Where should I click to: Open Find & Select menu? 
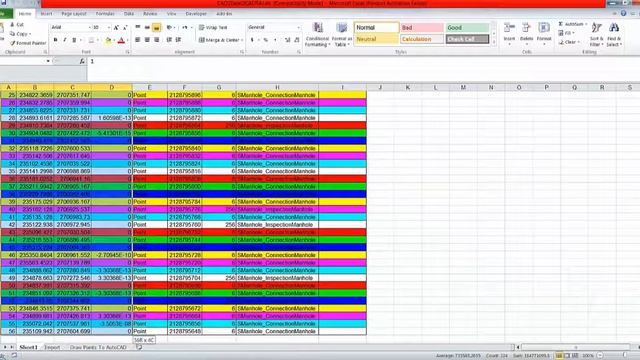(613, 35)
